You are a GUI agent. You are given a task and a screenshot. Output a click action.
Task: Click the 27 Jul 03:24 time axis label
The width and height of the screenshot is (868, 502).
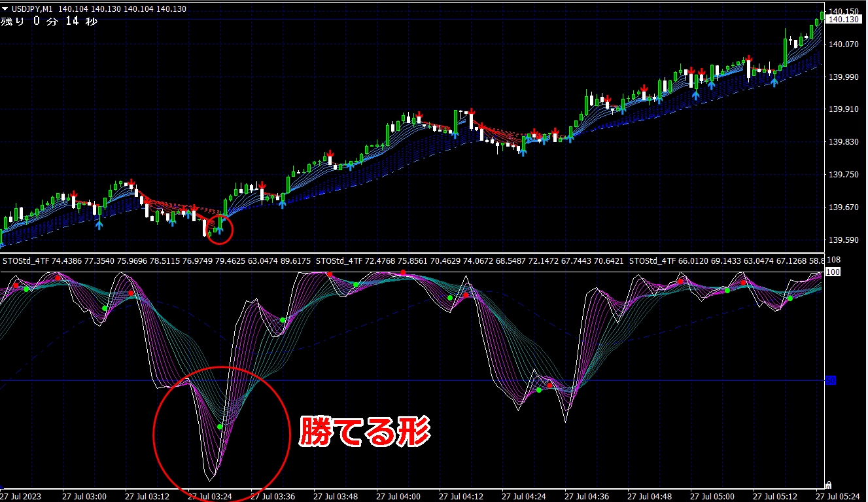click(x=209, y=496)
